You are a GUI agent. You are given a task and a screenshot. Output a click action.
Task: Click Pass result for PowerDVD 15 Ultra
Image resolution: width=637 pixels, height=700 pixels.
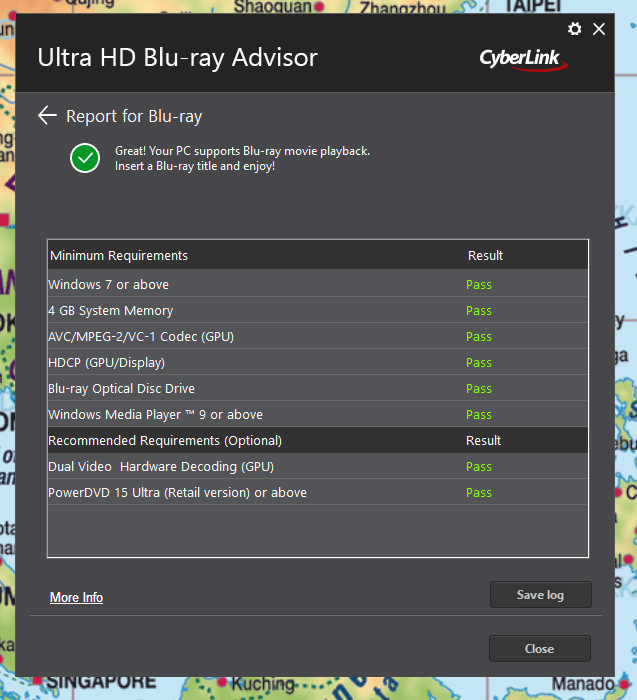pos(479,493)
